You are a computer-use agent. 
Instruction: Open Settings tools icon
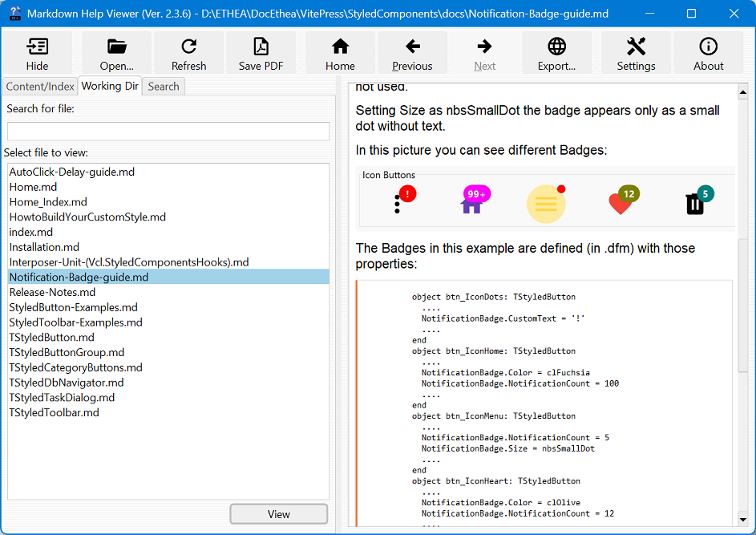(x=636, y=53)
